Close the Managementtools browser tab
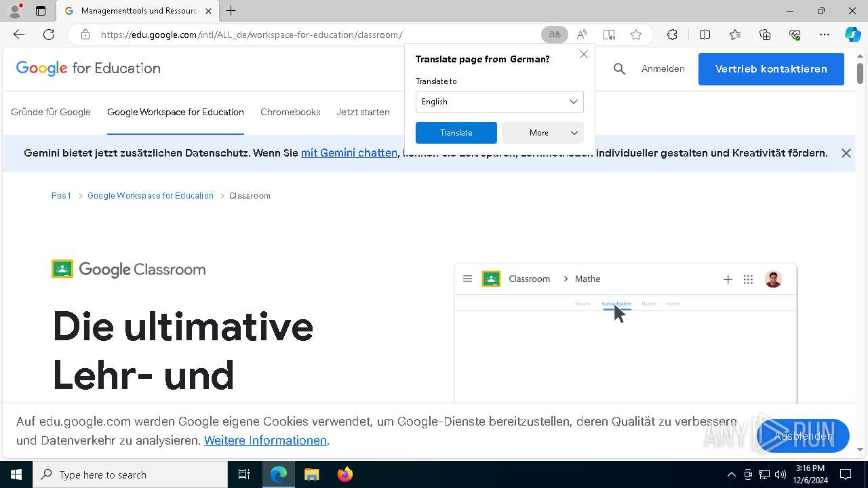868x488 pixels. click(x=208, y=11)
